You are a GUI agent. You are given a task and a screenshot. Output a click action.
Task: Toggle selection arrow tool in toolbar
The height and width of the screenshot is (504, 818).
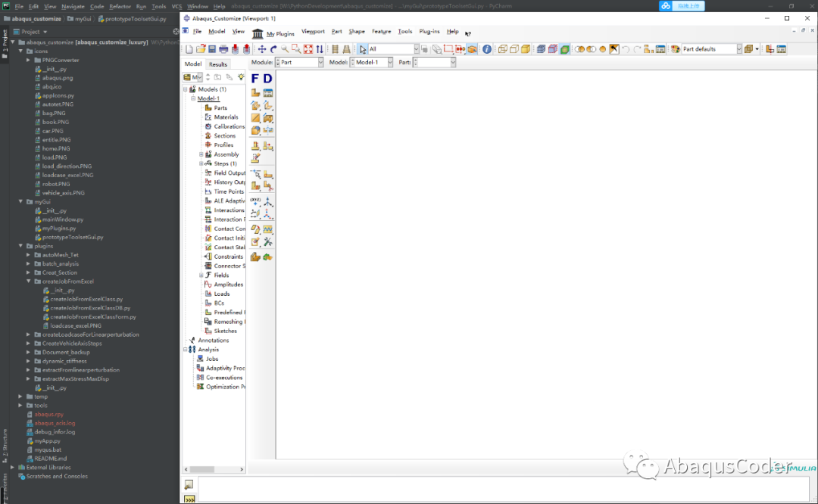(x=363, y=49)
